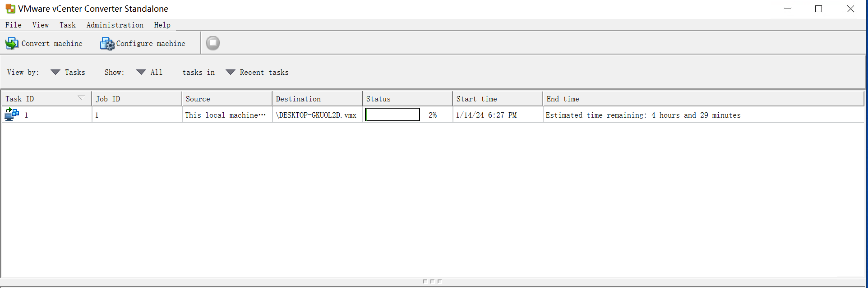Click the Convert machine icon

point(12,43)
